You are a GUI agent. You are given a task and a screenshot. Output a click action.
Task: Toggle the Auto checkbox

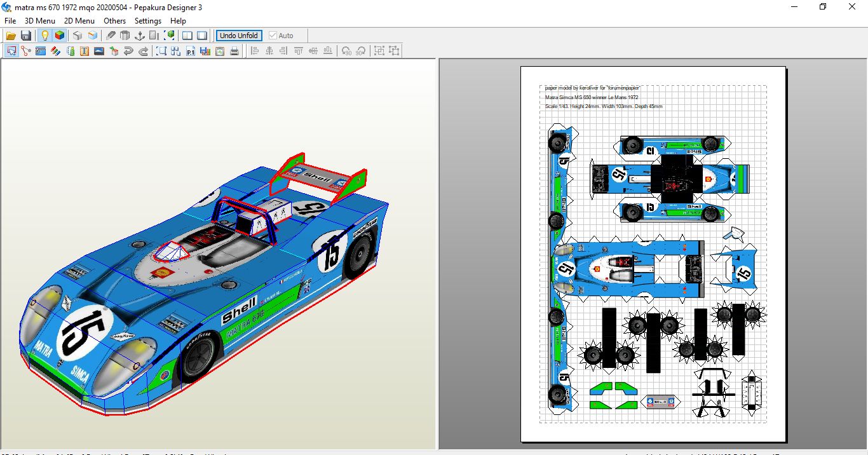point(273,36)
